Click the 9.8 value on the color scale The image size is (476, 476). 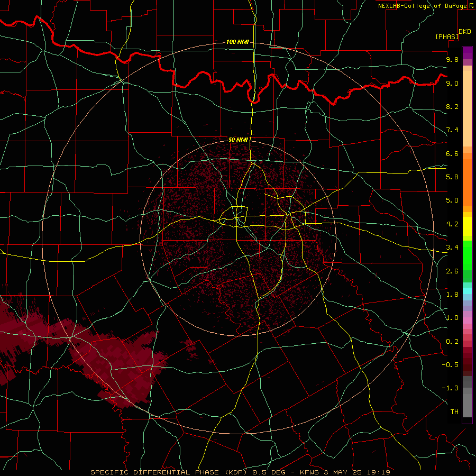[452, 59]
